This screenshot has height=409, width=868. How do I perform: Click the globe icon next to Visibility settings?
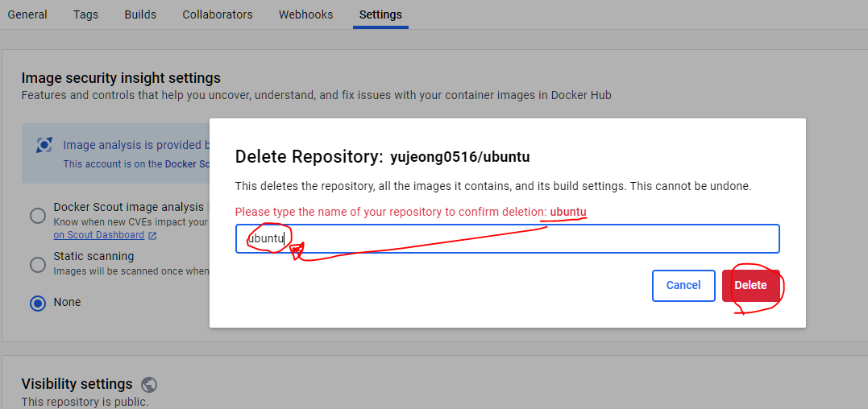(x=149, y=384)
